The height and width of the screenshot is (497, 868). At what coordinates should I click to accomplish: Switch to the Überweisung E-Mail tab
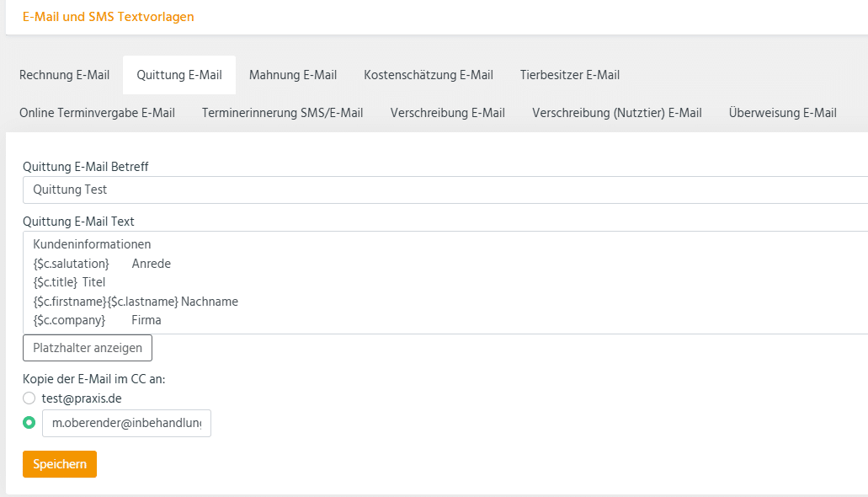point(783,113)
